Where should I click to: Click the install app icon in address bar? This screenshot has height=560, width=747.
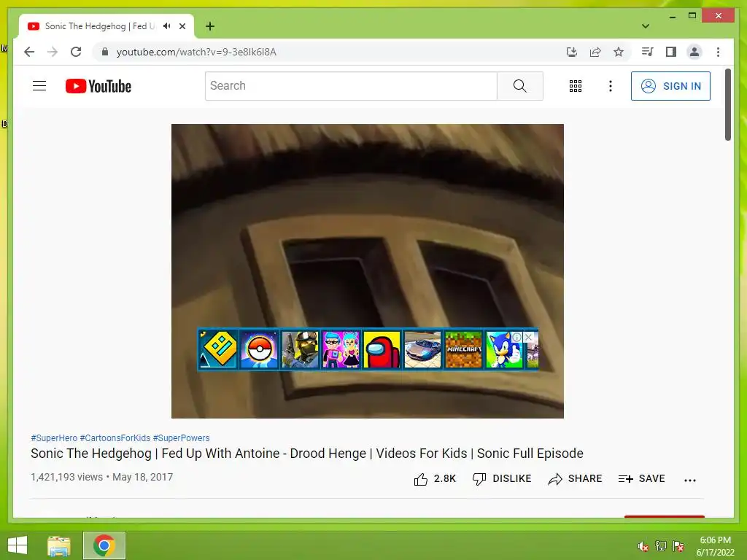(572, 52)
